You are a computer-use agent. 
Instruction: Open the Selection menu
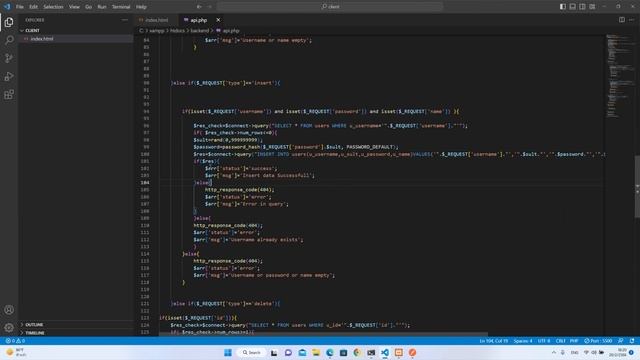point(53,7)
